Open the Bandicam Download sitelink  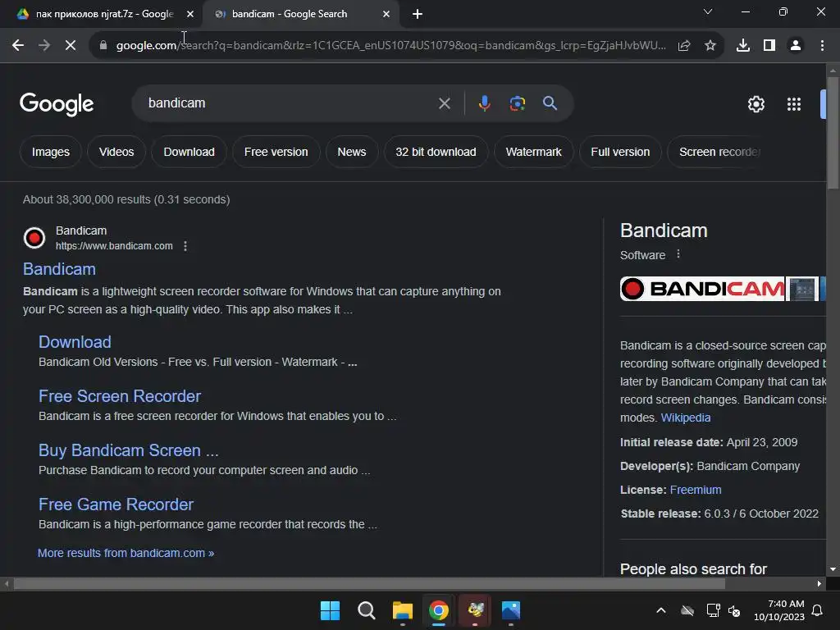click(x=75, y=342)
